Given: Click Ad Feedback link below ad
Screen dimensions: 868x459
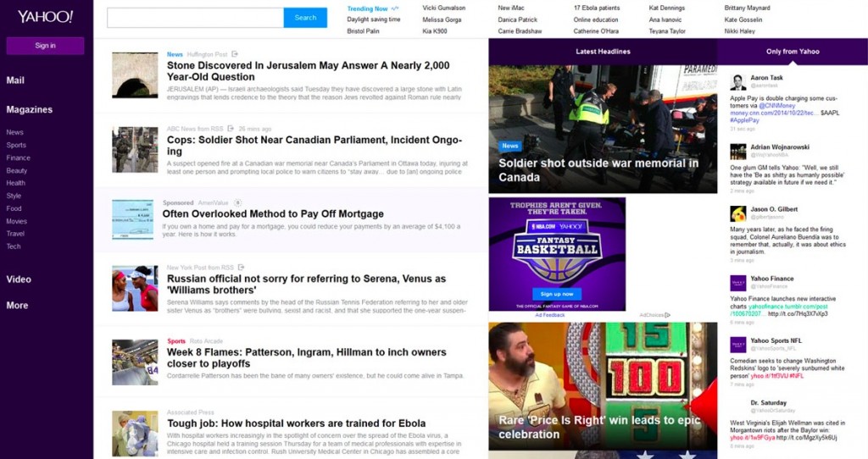Looking at the screenshot, I should (550, 315).
